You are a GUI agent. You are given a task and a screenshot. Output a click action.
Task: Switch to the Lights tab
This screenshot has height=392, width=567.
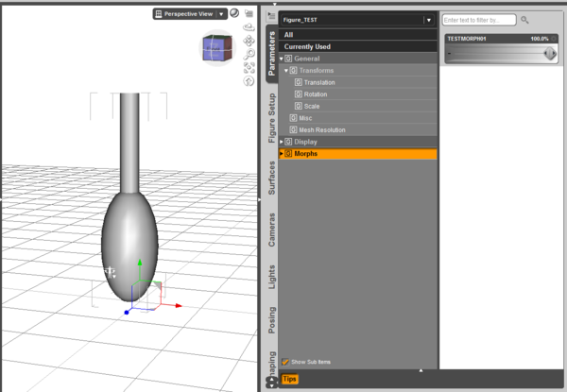(271, 277)
